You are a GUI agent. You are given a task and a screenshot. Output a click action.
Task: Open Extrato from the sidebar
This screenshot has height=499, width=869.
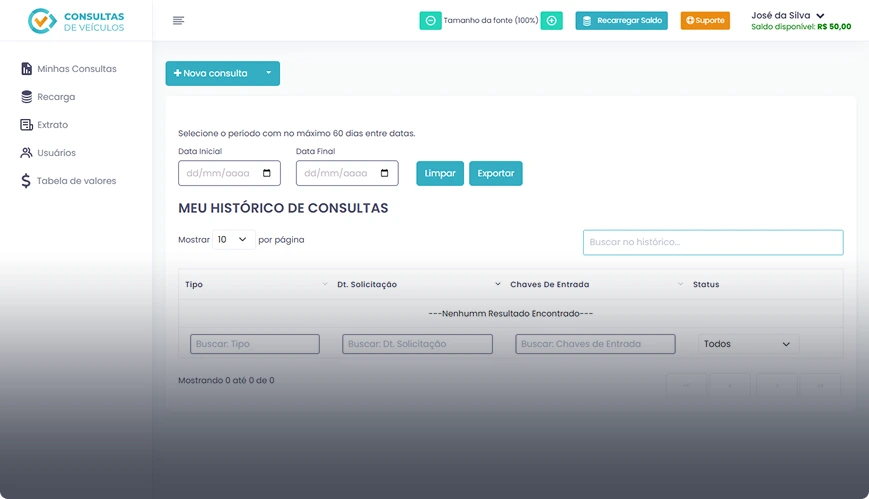point(52,125)
